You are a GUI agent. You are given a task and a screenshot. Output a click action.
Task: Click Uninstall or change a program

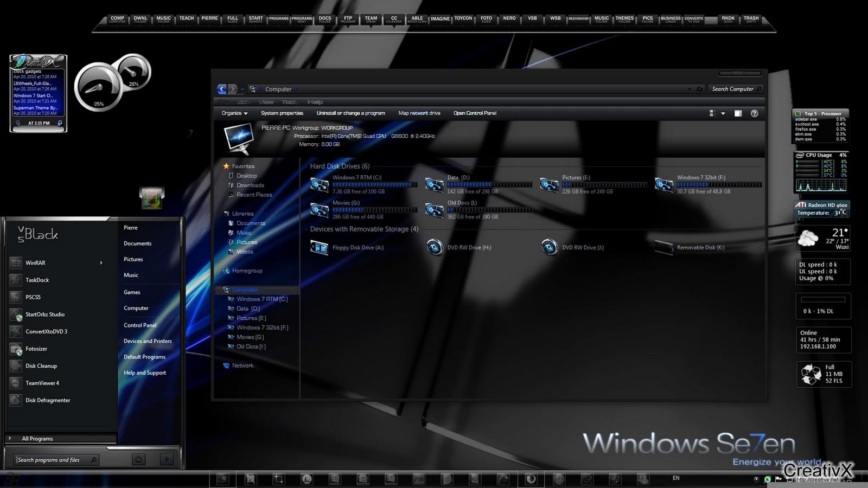pos(351,113)
